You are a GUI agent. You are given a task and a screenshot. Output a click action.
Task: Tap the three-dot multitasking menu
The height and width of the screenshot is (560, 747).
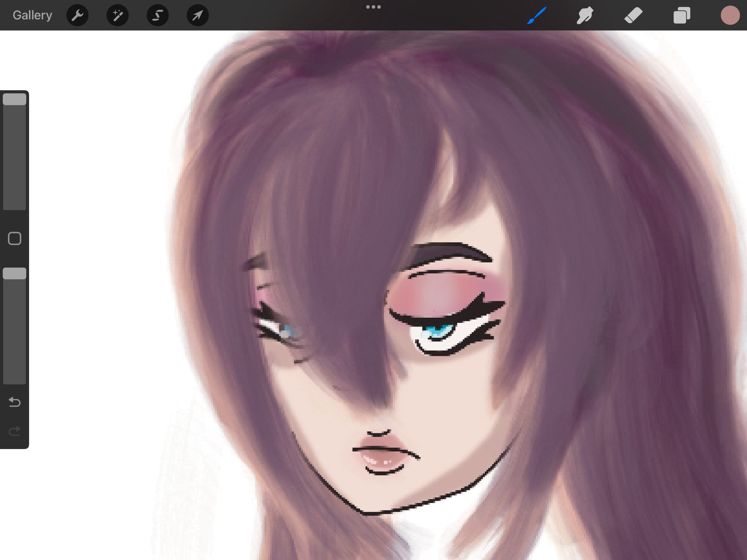pos(373,7)
